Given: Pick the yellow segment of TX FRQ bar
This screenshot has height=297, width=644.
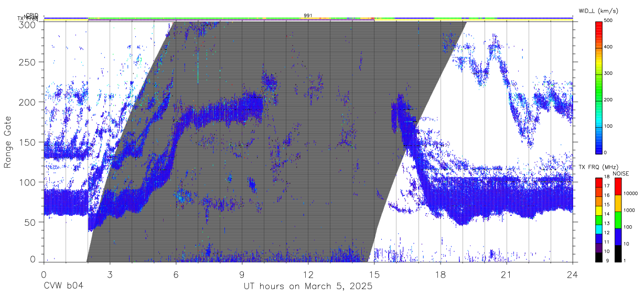Looking at the screenshot, I should 599,210.
